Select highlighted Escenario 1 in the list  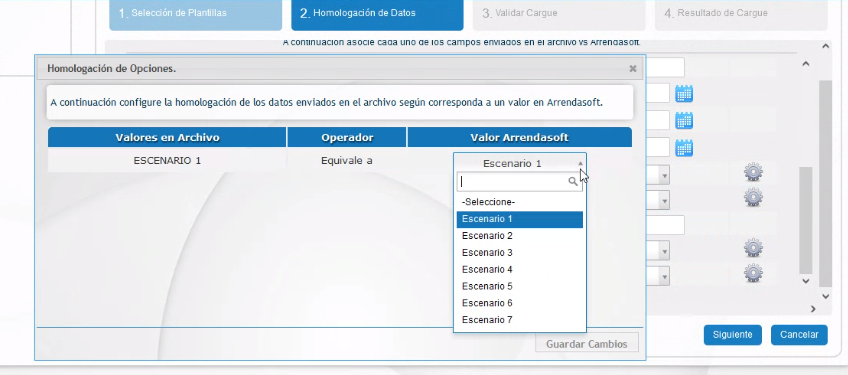(x=520, y=219)
